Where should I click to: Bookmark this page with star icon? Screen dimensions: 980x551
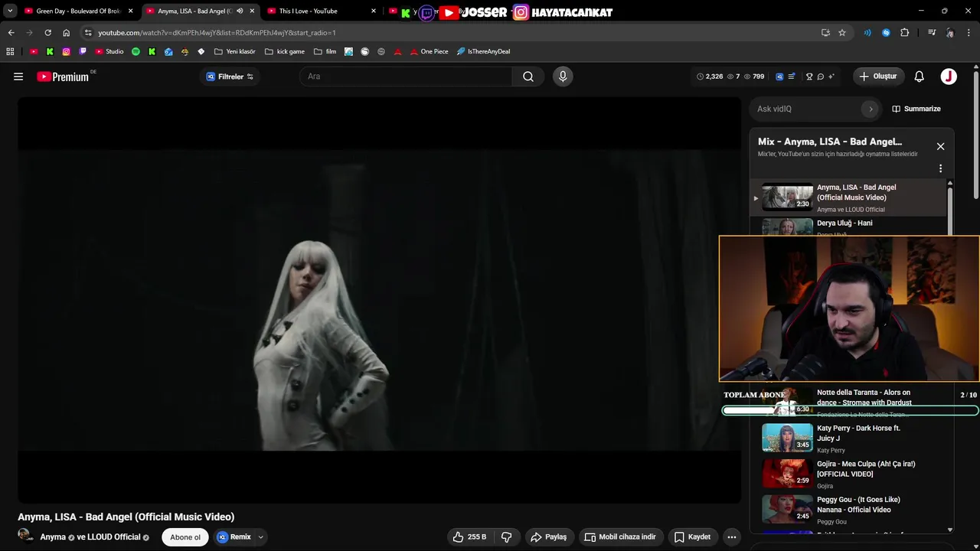coord(842,33)
